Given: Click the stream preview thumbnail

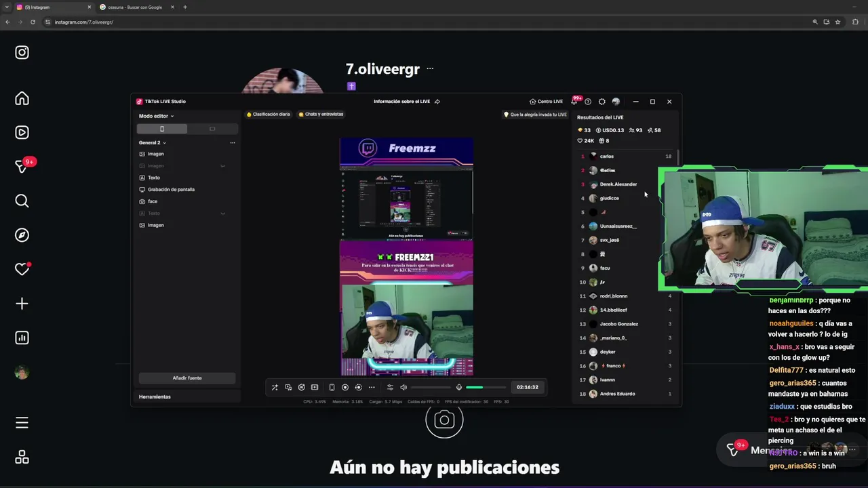Looking at the screenshot, I should [406, 257].
